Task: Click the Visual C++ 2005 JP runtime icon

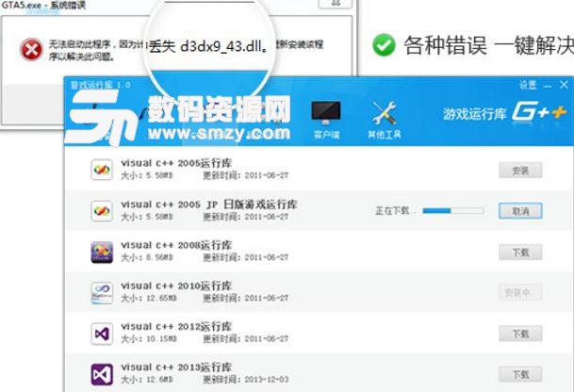Action: coord(102,211)
